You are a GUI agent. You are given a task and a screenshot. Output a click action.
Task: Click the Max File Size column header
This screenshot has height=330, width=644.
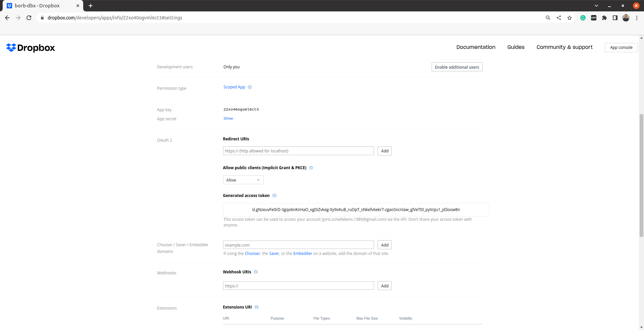367,319
